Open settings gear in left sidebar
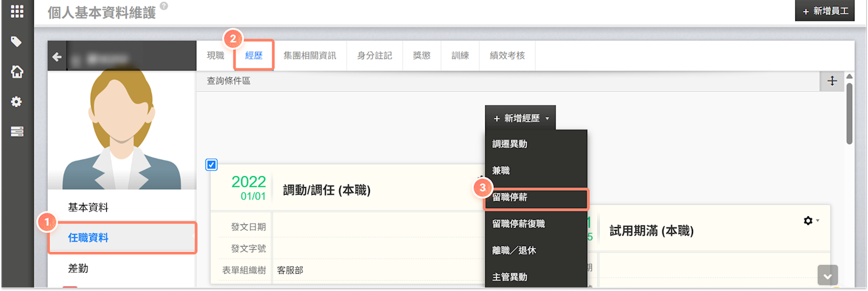Image resolution: width=868 pixels, height=291 pixels. [x=17, y=102]
